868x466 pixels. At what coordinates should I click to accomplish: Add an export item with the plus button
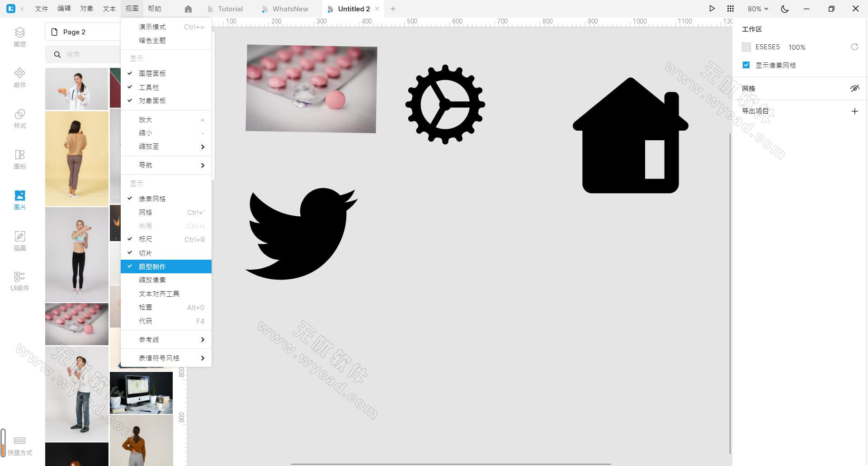(x=854, y=111)
